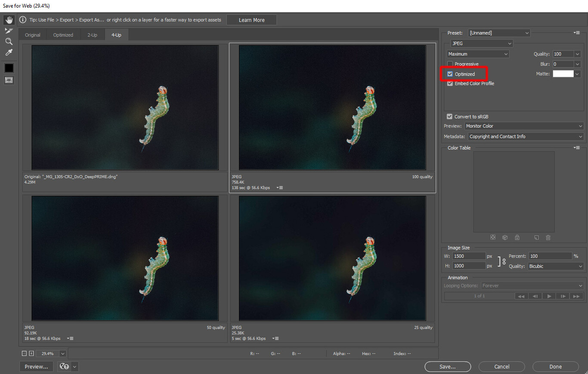This screenshot has height=374, width=588.
Task: Open the JPEG file format dropdown
Action: pos(482,43)
